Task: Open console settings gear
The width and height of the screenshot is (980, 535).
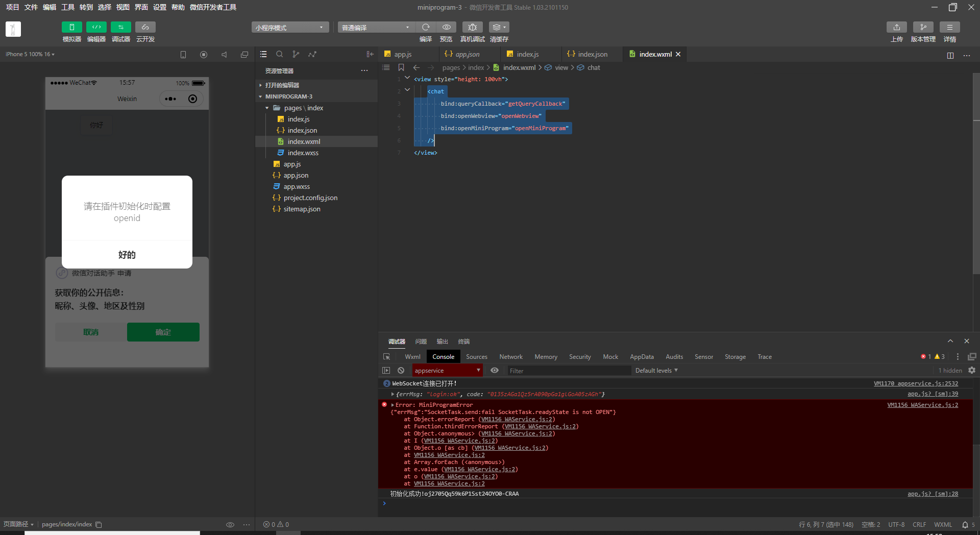Action: click(x=972, y=371)
